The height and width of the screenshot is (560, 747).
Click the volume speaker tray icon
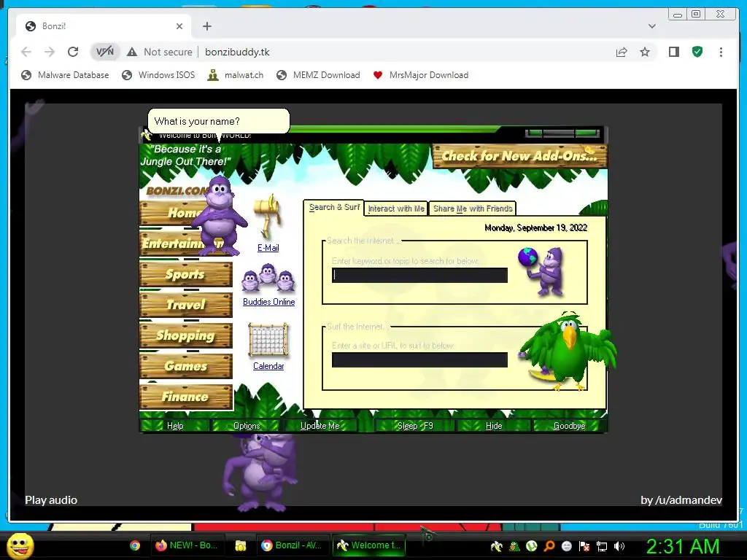[x=619, y=546]
